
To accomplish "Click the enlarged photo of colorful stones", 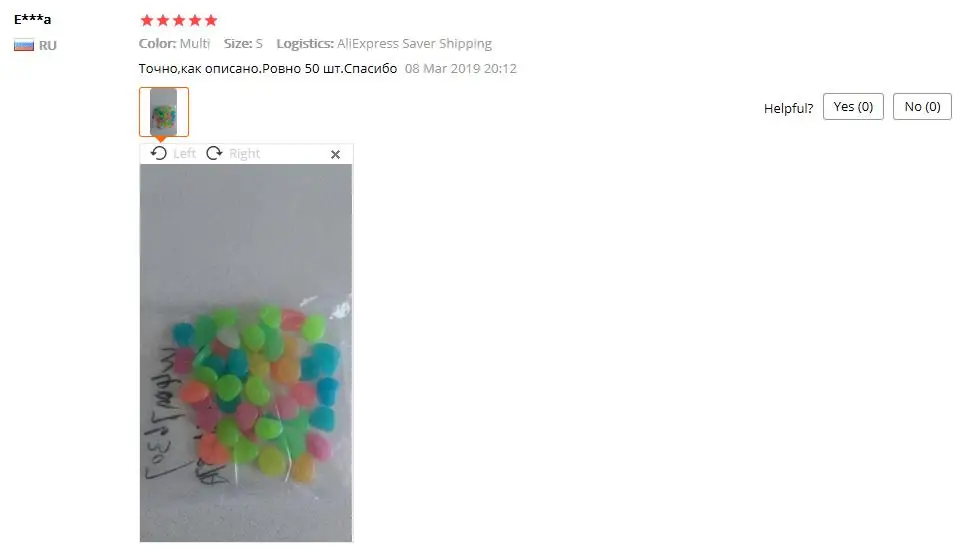I will coord(246,353).
